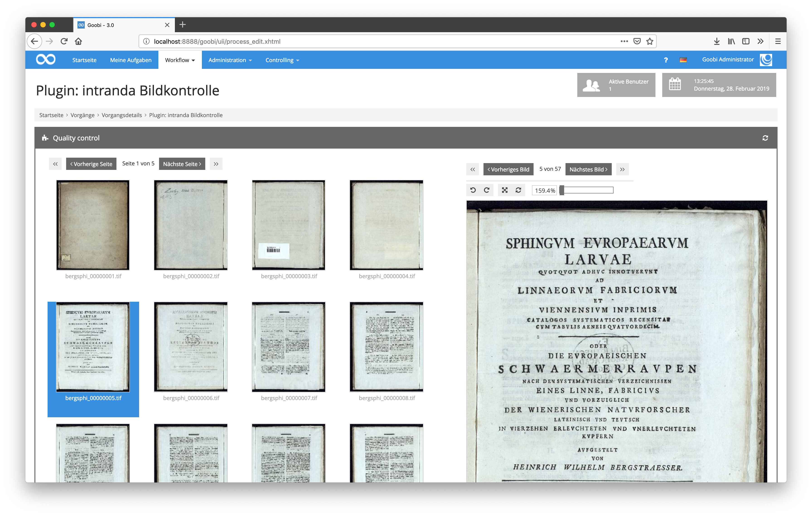Jump to first thumbnail page
This screenshot has height=516, width=812.
point(55,164)
